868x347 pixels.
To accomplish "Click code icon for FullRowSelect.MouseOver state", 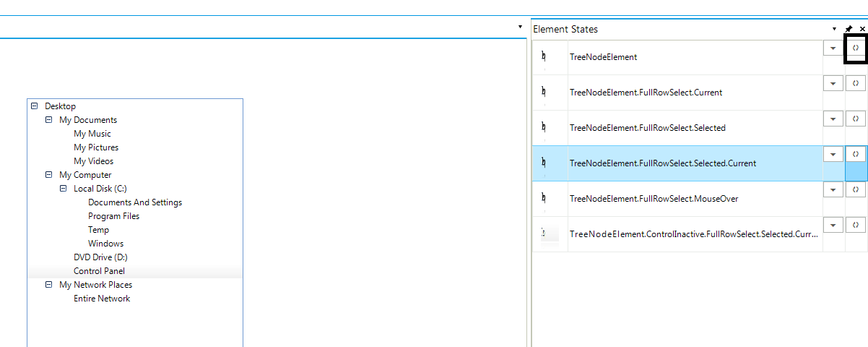I will (x=856, y=189).
